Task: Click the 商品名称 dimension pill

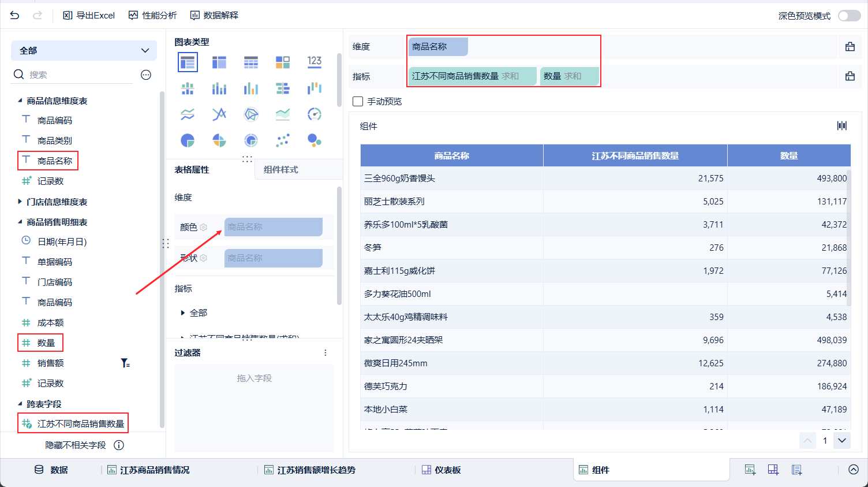Action: (438, 47)
